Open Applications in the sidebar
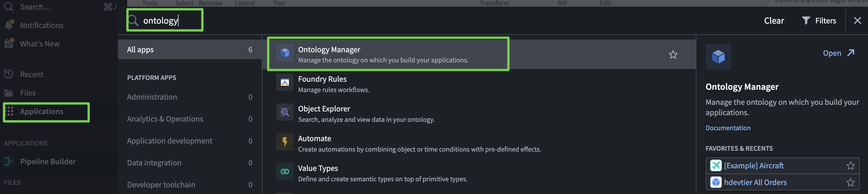 coord(41,111)
